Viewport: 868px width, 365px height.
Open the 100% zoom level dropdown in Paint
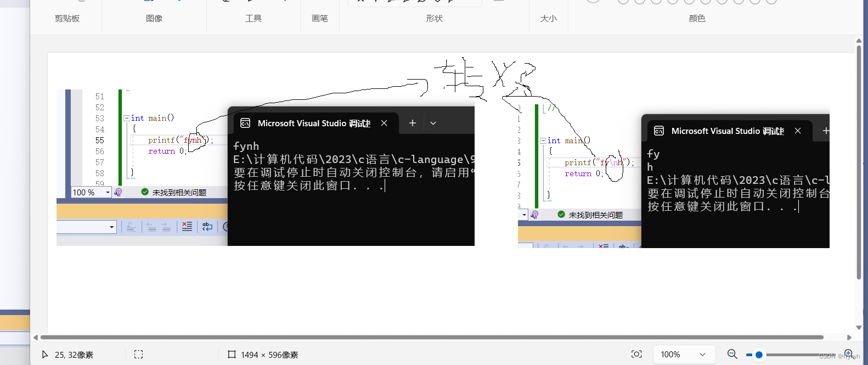[x=684, y=355]
